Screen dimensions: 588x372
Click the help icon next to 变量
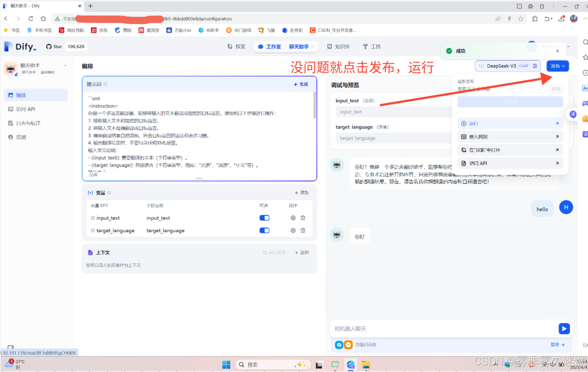tap(109, 193)
